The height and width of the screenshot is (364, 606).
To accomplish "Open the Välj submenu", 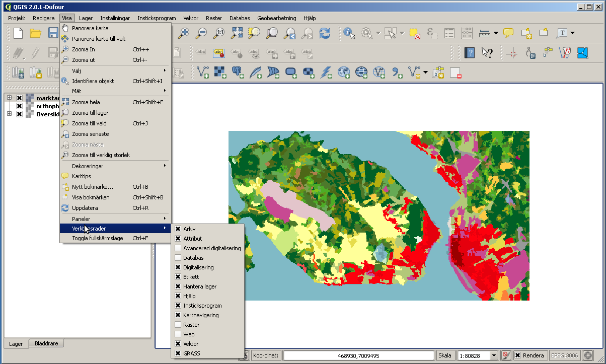I will pyautogui.click(x=115, y=70).
